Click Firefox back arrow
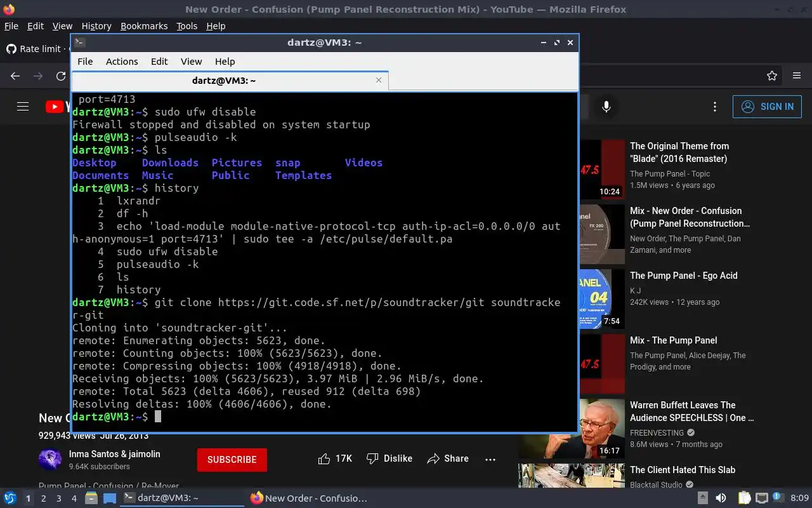 (15, 76)
